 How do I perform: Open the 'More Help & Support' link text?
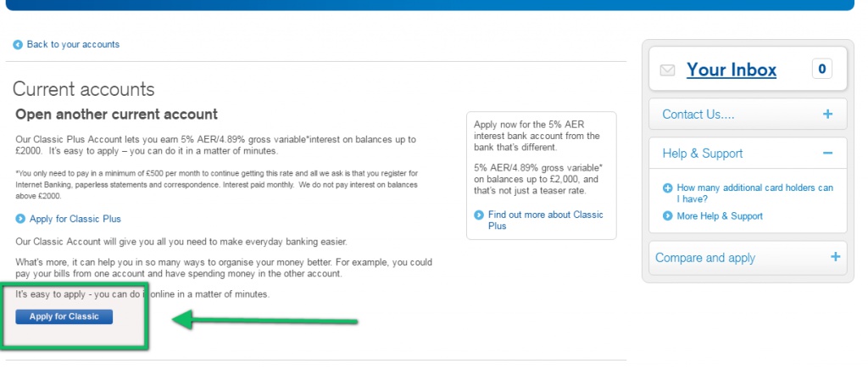[x=720, y=216]
